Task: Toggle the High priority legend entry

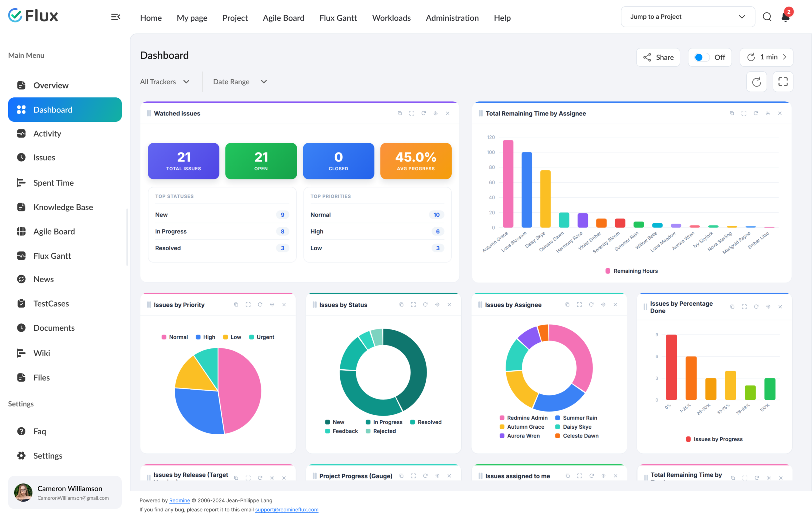Action: (205, 337)
